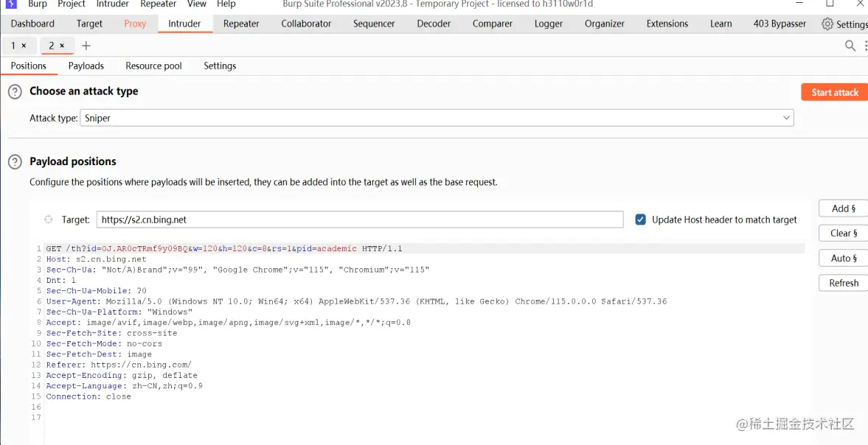Close Intruder tab 2

pyautogui.click(x=62, y=46)
